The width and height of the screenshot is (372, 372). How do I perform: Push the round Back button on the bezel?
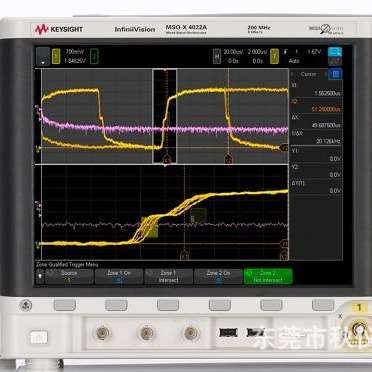coord(26,305)
